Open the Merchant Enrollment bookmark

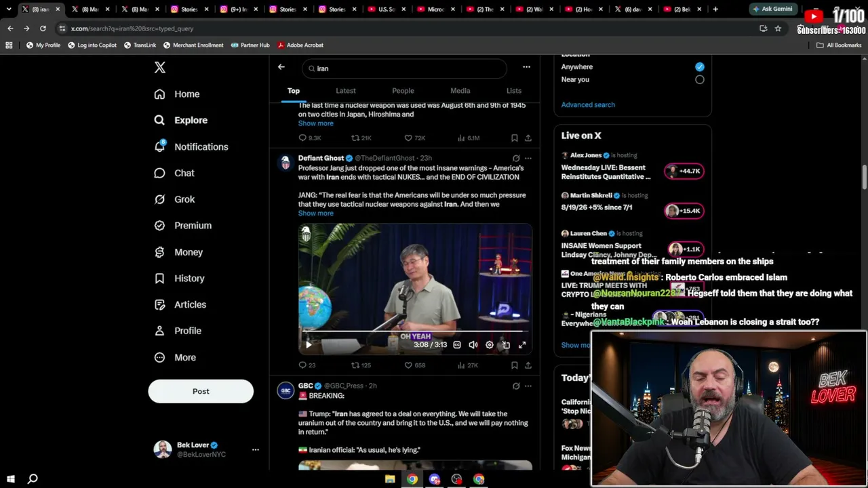193,45
